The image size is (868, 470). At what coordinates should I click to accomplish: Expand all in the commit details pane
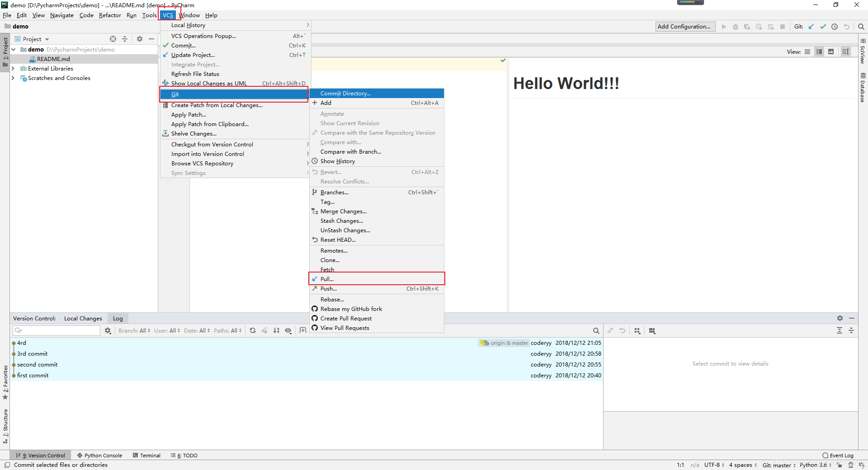click(x=840, y=331)
